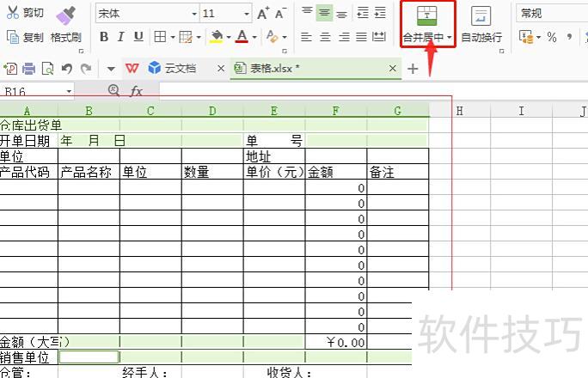
Task: Close the 表格.xlsx tab
Action: click(392, 69)
